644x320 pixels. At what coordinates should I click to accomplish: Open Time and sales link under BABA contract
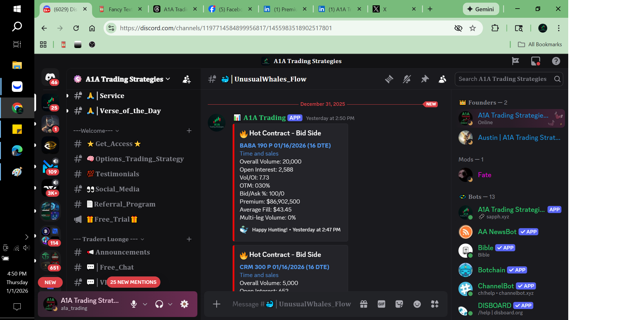[259, 153]
